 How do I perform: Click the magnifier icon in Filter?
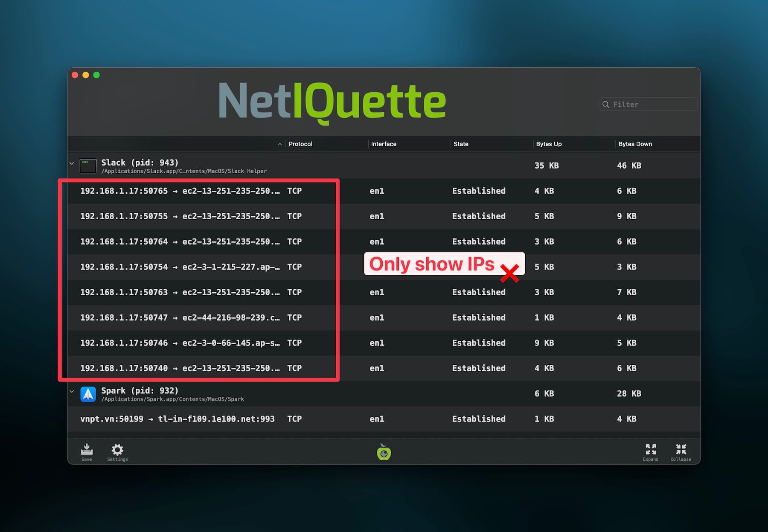tap(605, 105)
